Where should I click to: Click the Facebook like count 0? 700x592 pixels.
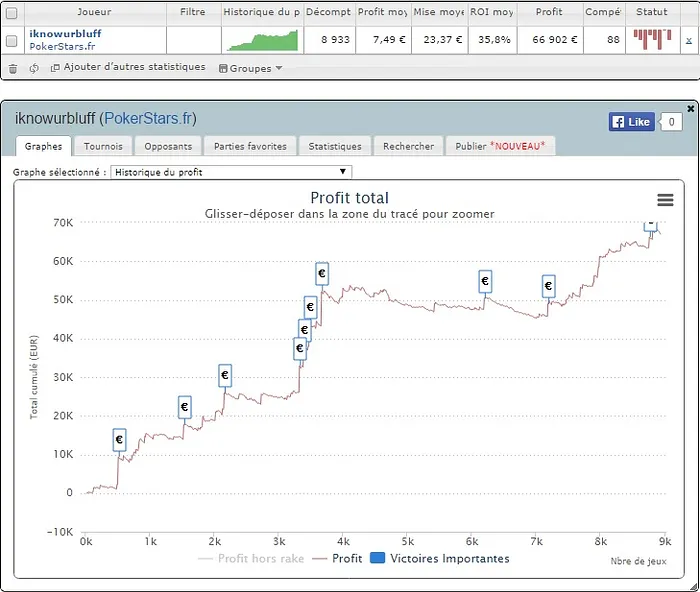(671, 122)
